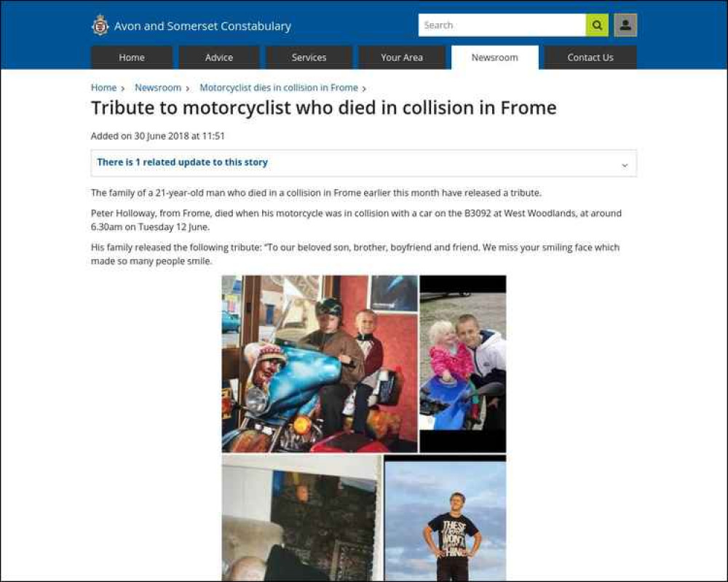Follow the Home breadcrumb link
Viewport: 728px width, 582px height.
coord(103,88)
